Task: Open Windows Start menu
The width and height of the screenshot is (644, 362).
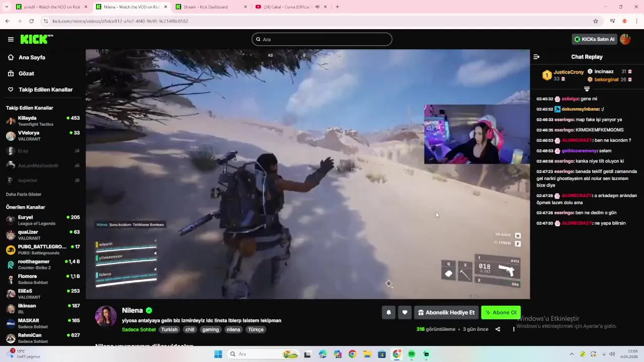Action: 218,354
